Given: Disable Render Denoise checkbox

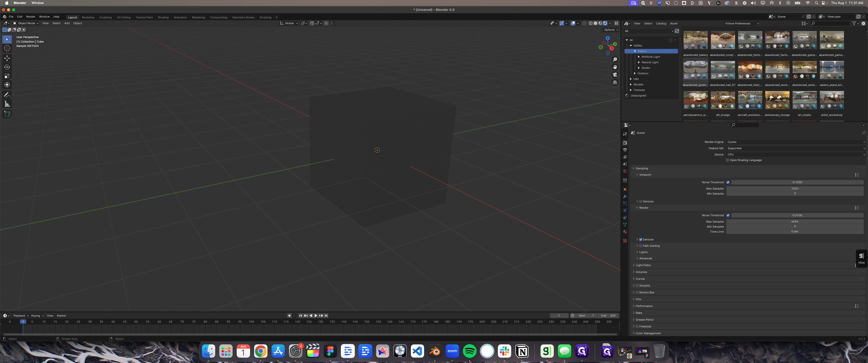Looking at the screenshot, I should click(641, 239).
